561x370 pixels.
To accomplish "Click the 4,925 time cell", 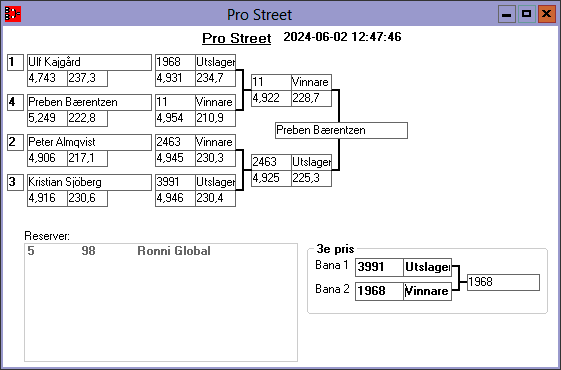I will (x=271, y=179).
